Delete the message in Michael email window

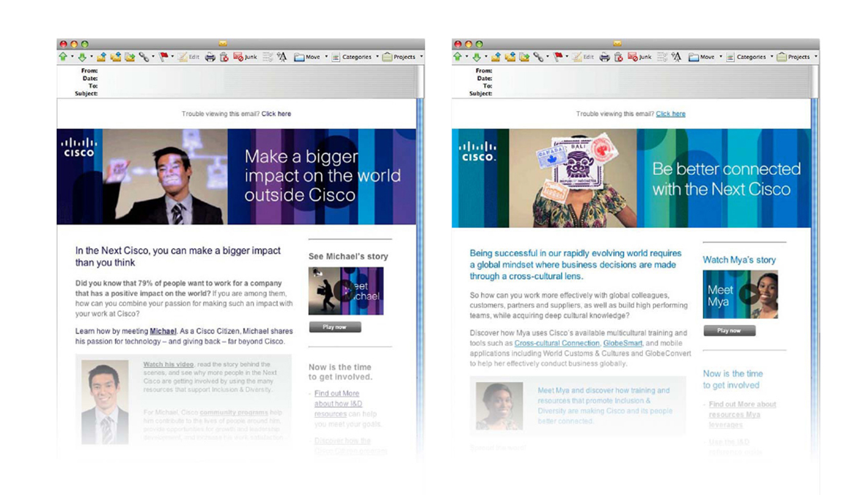[224, 57]
